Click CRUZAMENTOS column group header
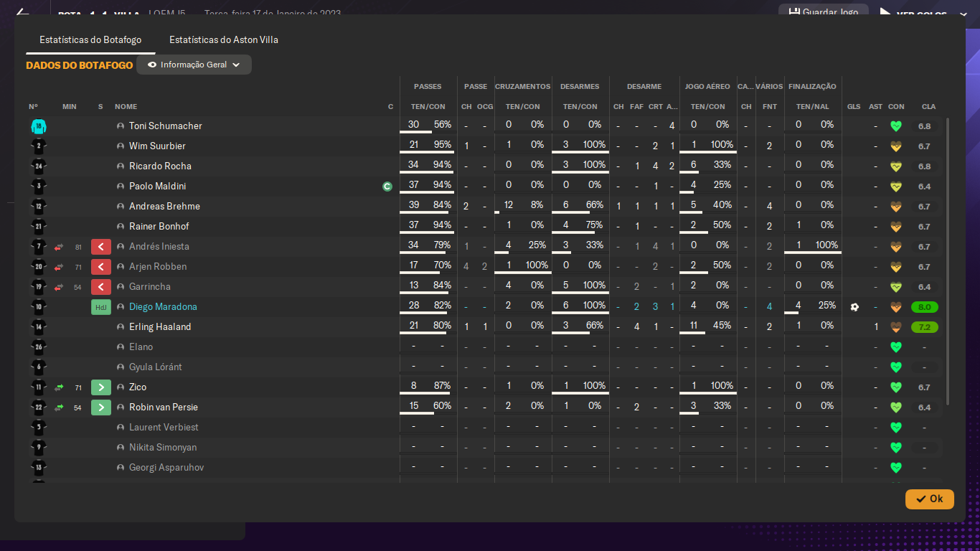 pos(523,87)
